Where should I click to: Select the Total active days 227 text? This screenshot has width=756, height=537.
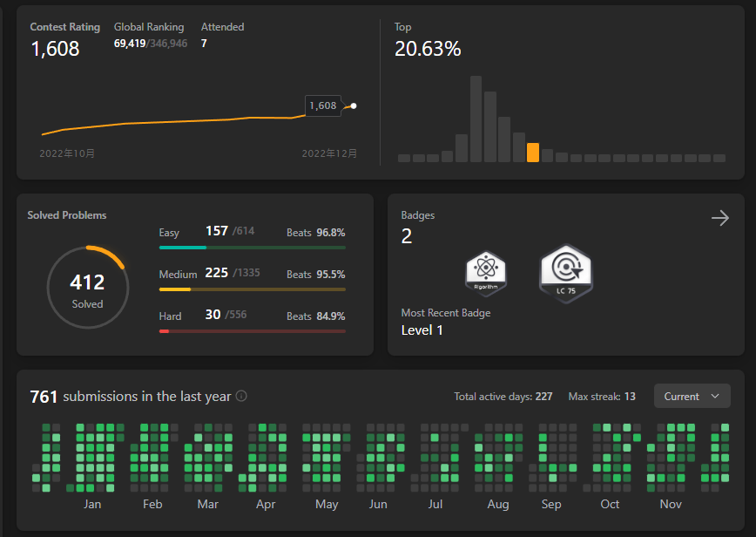[x=503, y=397]
